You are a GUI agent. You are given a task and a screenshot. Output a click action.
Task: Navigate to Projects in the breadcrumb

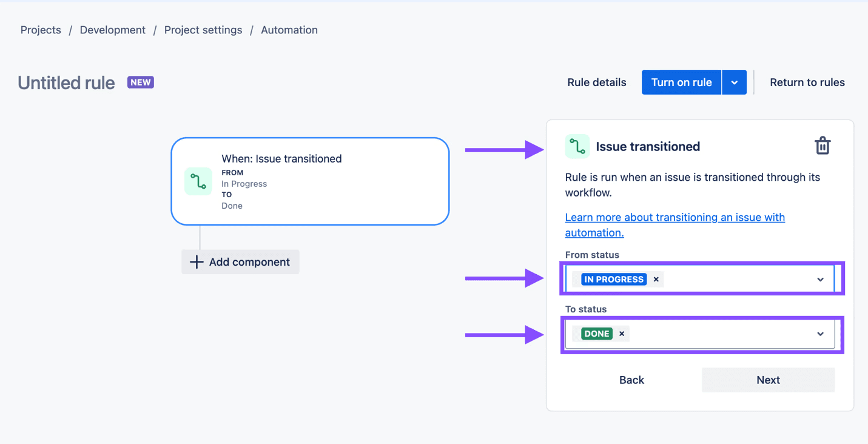pos(40,30)
